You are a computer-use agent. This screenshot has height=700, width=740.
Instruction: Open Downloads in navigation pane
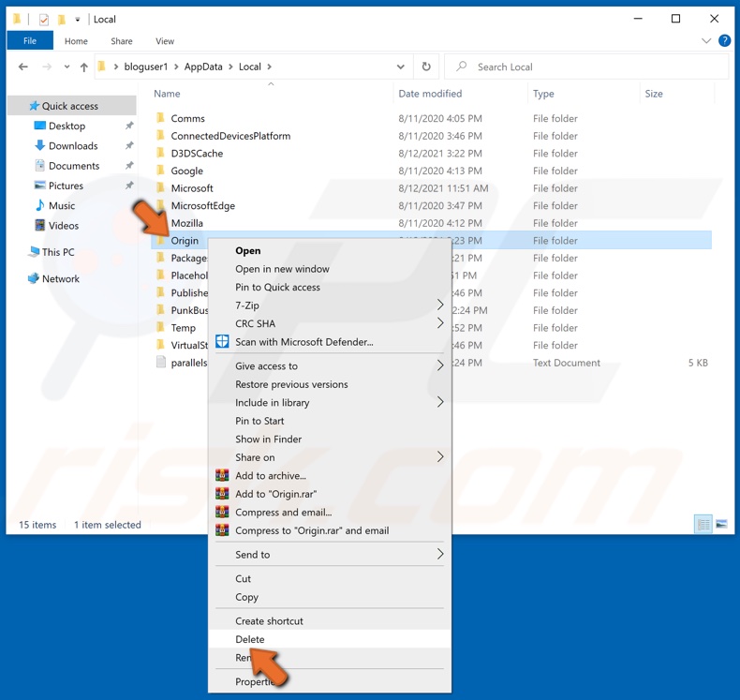[x=73, y=146]
